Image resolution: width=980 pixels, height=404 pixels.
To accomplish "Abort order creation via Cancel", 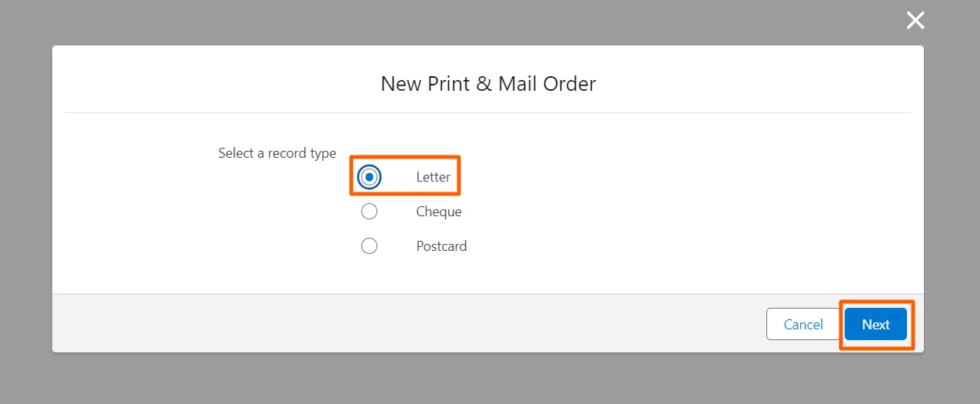I will [803, 324].
